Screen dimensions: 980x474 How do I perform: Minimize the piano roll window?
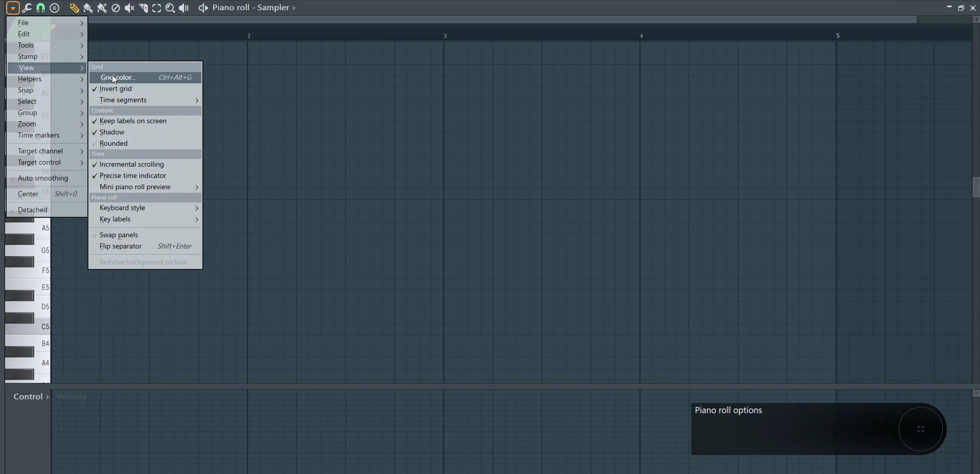pos(949,7)
